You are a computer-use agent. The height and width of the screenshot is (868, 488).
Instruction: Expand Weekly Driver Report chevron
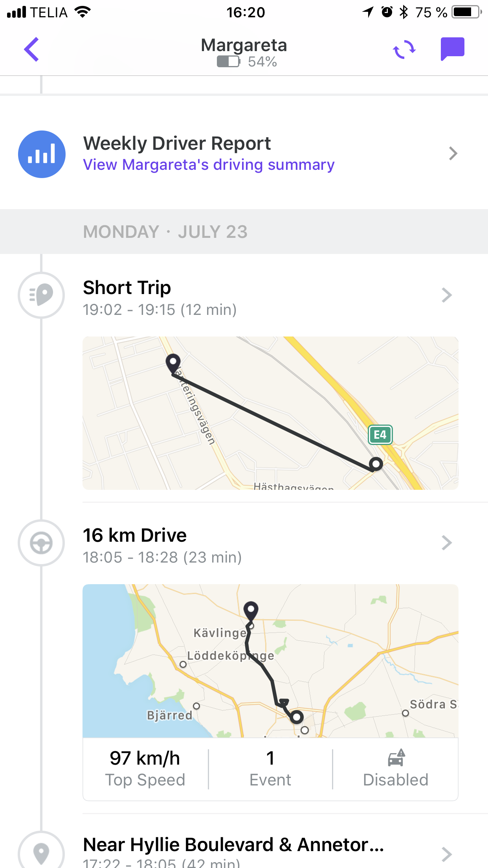(453, 154)
